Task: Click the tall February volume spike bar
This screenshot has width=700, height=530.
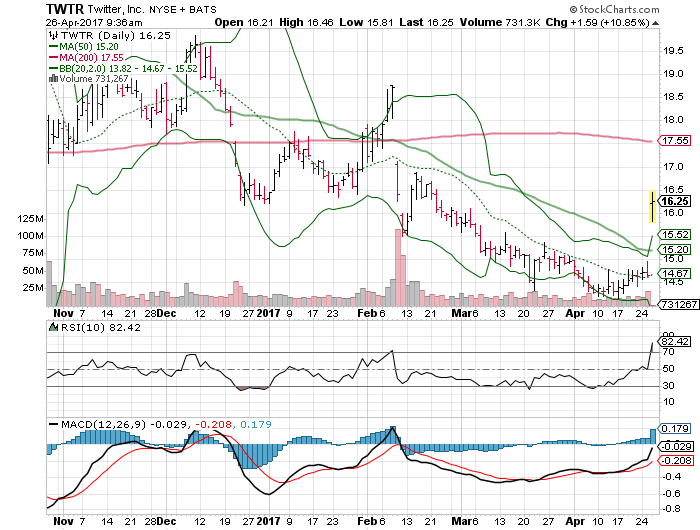Action: coord(397,267)
